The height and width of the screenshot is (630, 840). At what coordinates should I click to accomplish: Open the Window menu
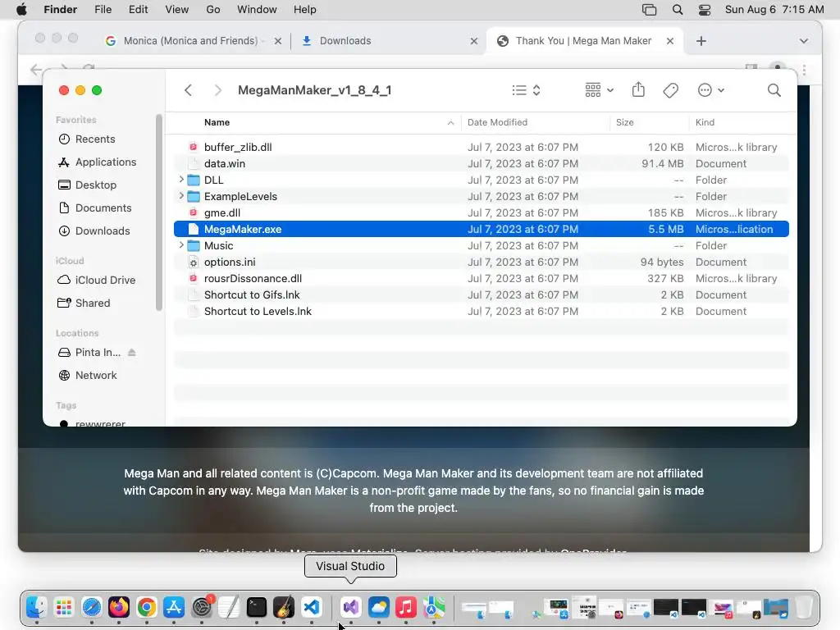[257, 10]
